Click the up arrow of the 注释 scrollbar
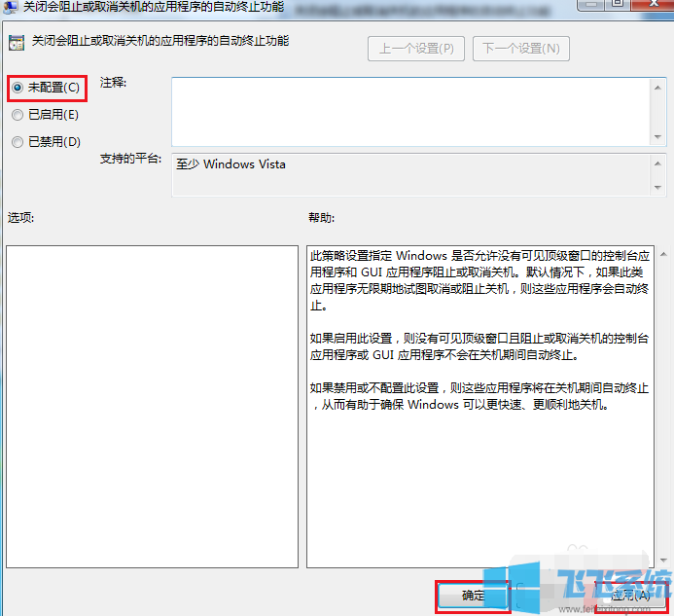674x616 pixels. [x=657, y=88]
